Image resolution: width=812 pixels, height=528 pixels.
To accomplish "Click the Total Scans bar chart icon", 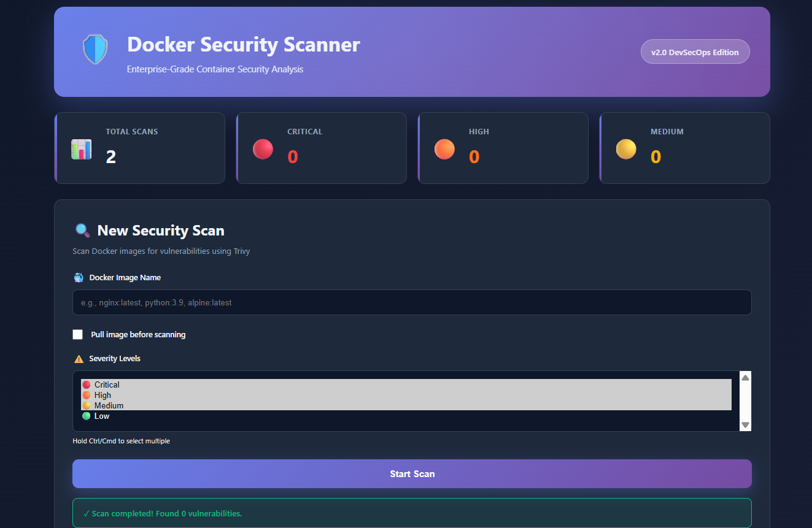I will click(81, 149).
